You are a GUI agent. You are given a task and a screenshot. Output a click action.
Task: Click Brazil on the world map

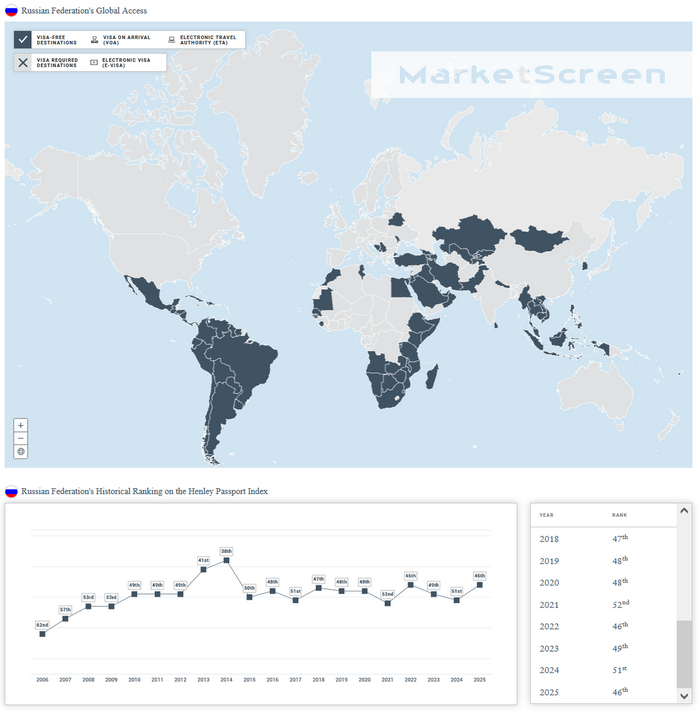click(x=245, y=350)
